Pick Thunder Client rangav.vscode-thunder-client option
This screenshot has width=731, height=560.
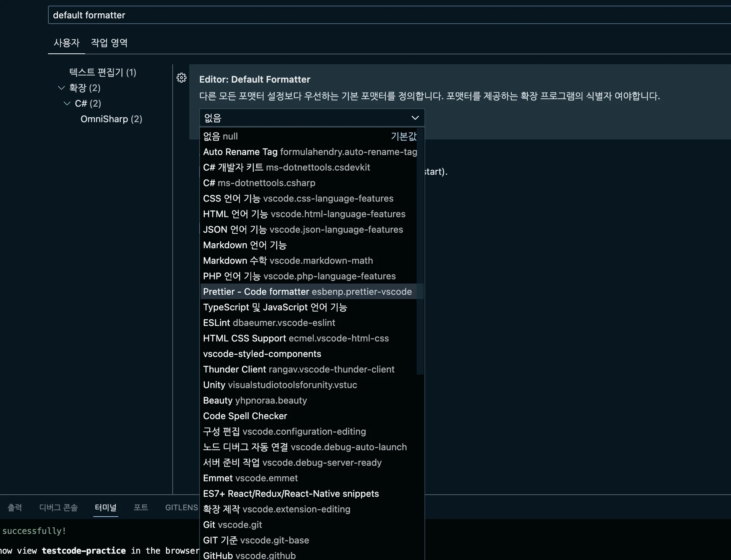click(298, 369)
